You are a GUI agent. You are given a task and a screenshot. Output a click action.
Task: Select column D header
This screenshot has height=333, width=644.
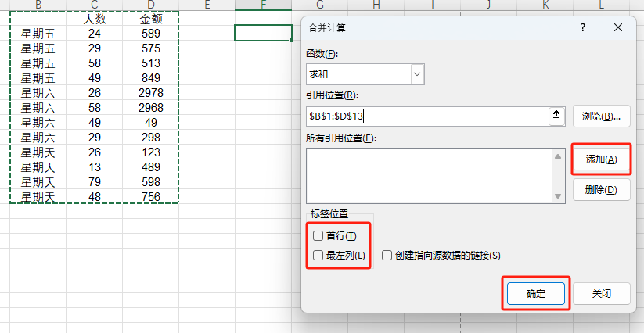151,5
